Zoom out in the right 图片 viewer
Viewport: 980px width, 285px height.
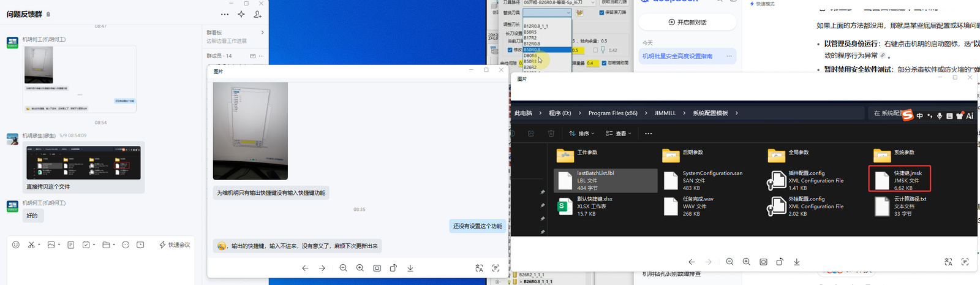(x=729, y=262)
